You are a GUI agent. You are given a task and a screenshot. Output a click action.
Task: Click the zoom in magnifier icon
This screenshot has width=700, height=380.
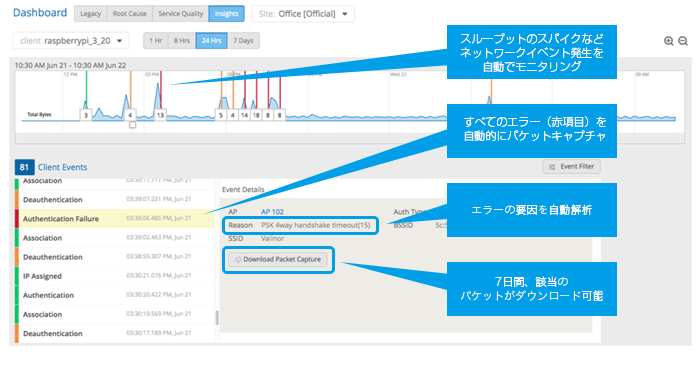(x=668, y=41)
